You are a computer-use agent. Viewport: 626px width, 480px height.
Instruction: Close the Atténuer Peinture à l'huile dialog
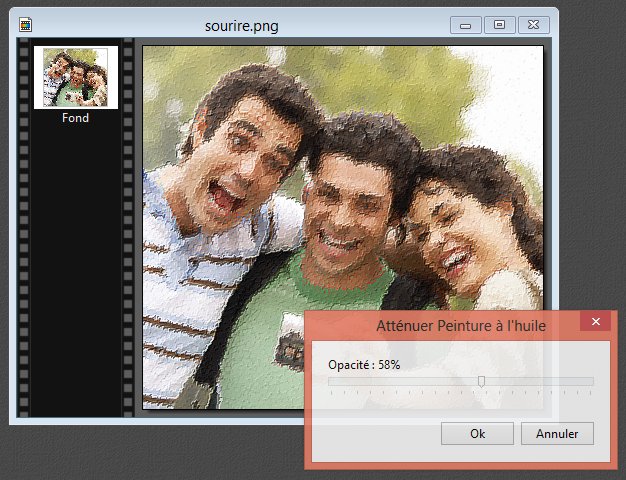(595, 322)
